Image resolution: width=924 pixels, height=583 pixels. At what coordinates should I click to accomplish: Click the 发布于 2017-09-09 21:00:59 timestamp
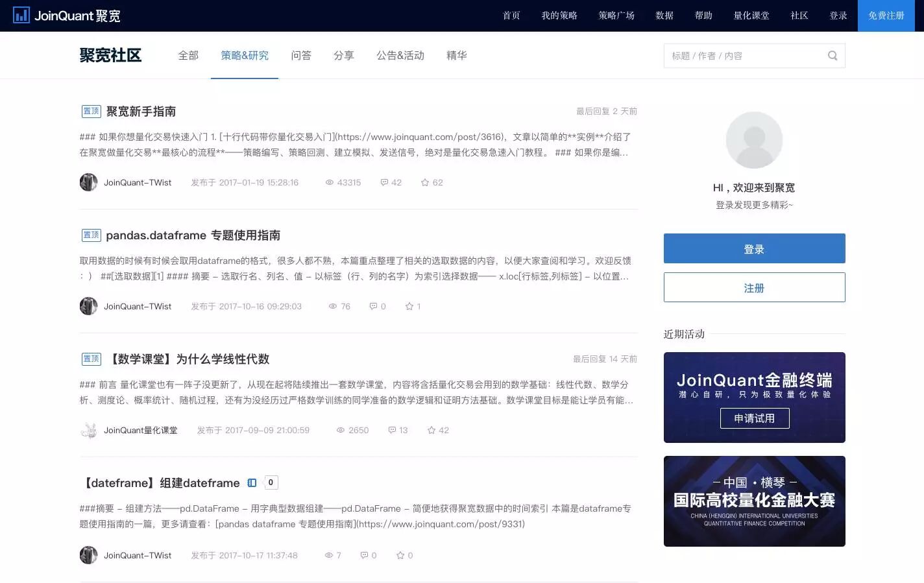[x=253, y=431]
